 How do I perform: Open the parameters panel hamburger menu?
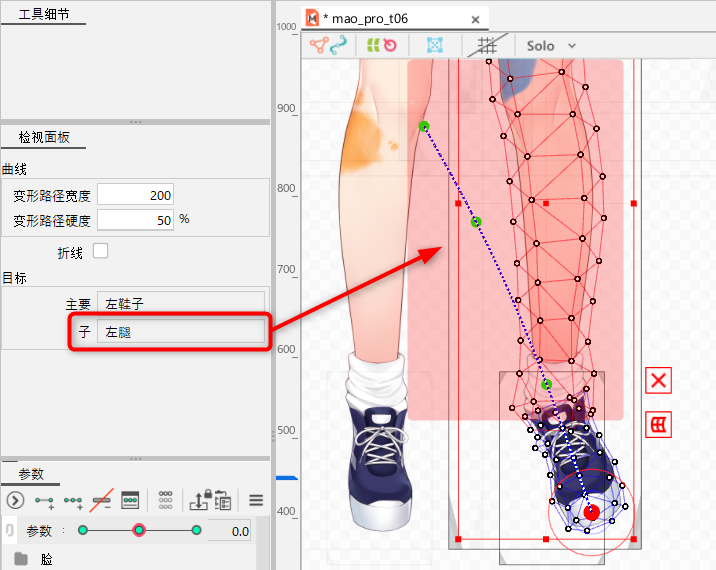[x=256, y=500]
